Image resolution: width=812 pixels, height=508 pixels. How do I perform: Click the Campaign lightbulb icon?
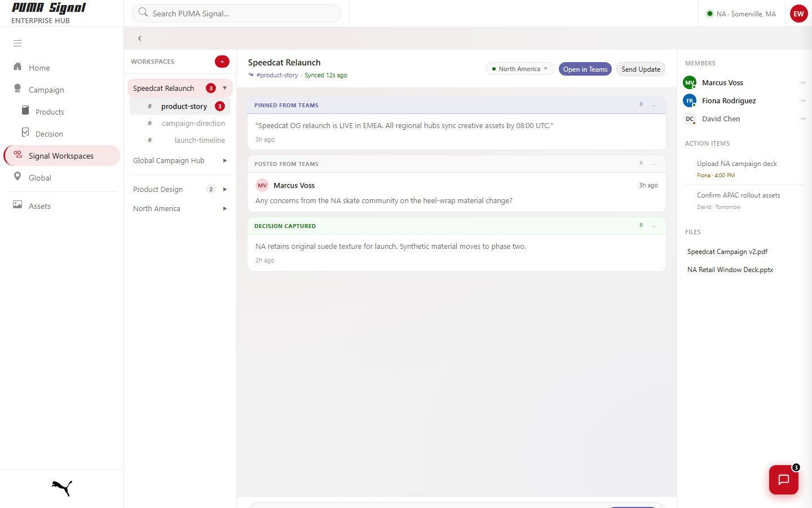[17, 89]
